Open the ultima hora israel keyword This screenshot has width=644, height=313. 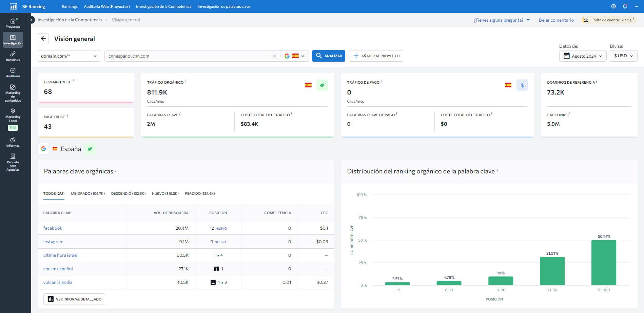pos(60,255)
